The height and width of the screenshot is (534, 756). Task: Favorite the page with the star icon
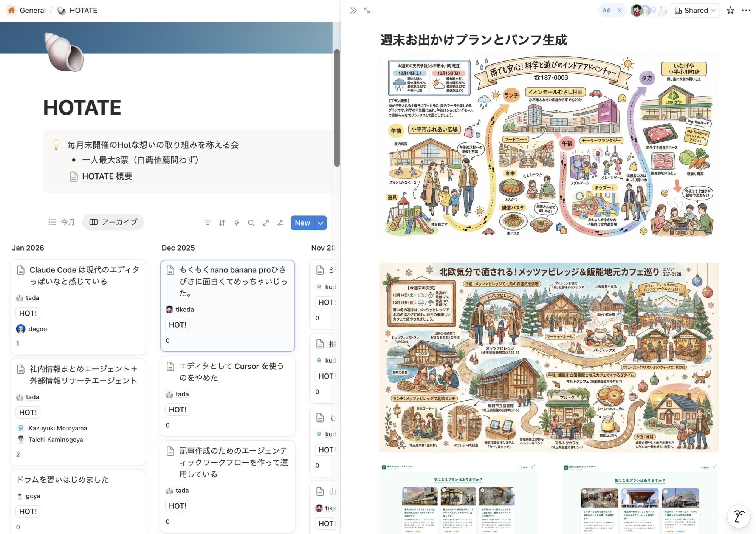pyautogui.click(x=730, y=11)
